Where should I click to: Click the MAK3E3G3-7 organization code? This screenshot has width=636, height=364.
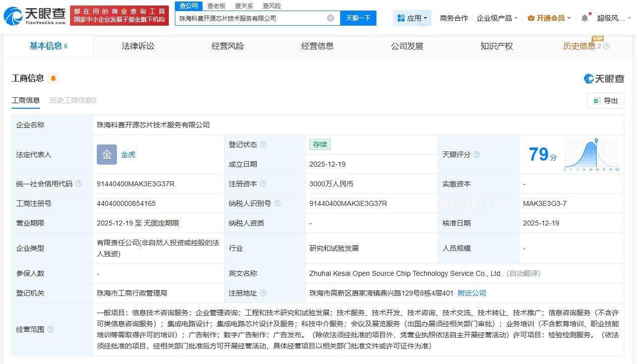pos(545,203)
